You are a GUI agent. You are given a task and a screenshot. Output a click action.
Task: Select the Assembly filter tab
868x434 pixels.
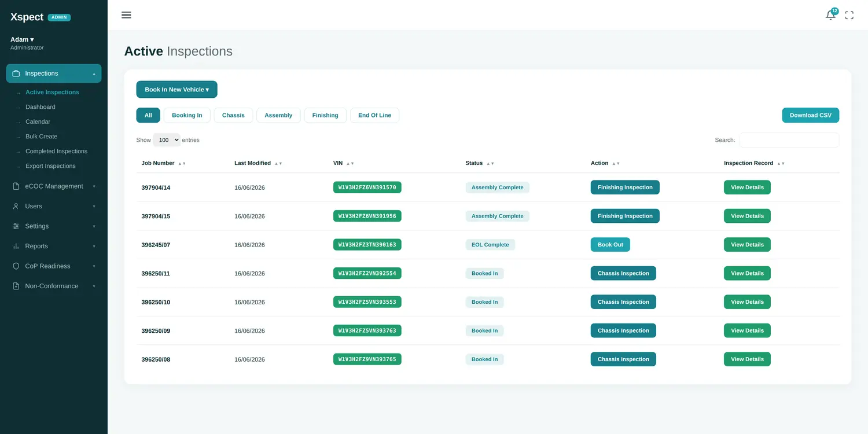[x=278, y=115]
